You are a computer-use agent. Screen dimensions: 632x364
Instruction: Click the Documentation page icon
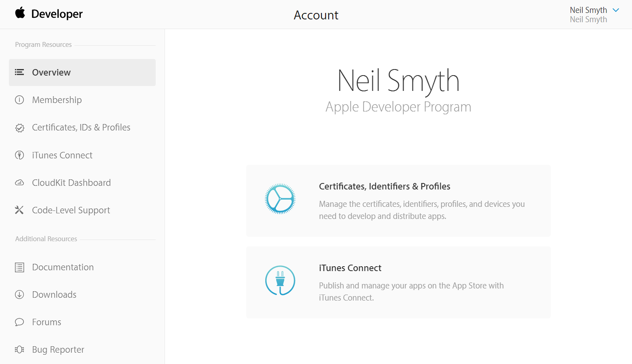point(19,267)
